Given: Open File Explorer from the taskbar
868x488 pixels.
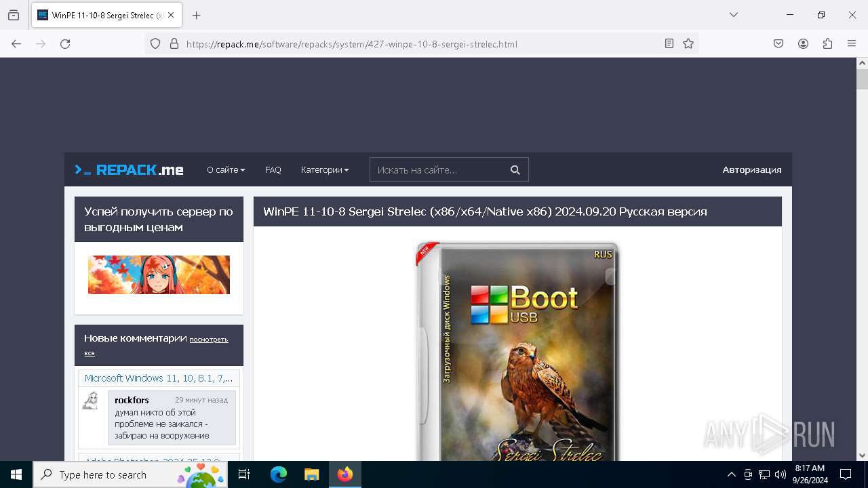Looking at the screenshot, I should (311, 474).
